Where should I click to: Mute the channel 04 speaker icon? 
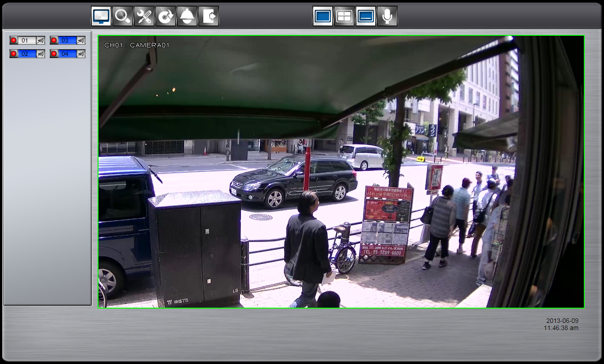[81, 54]
